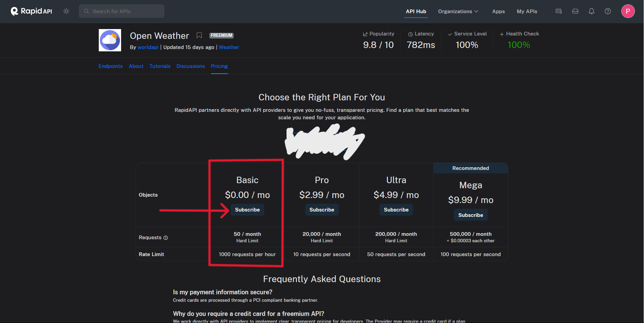Click the $2.99 / mo Pro price
644x323 pixels.
pyautogui.click(x=322, y=195)
